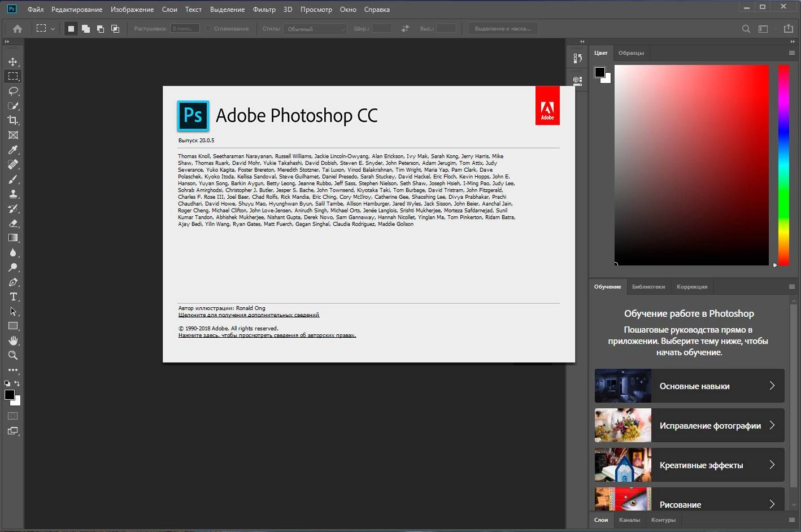Screen dimensions: 801x532
Task: Select the Blur tool
Action: pos(13,252)
